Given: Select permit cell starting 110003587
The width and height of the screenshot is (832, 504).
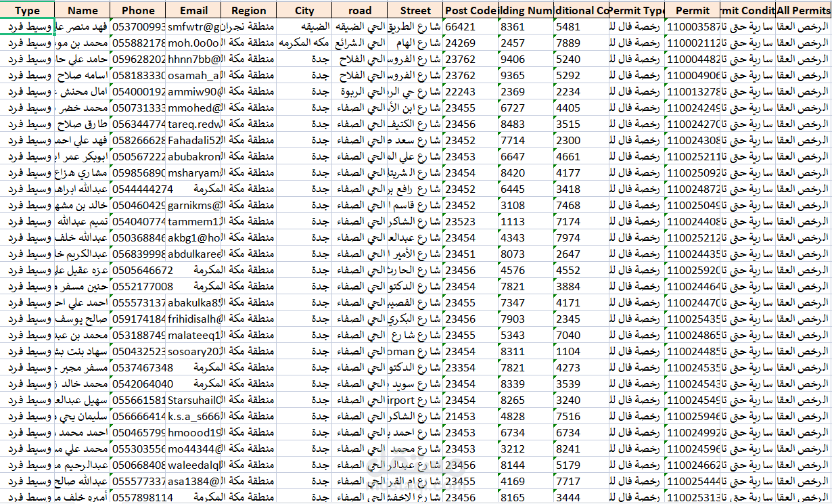Looking at the screenshot, I should coord(693,26).
